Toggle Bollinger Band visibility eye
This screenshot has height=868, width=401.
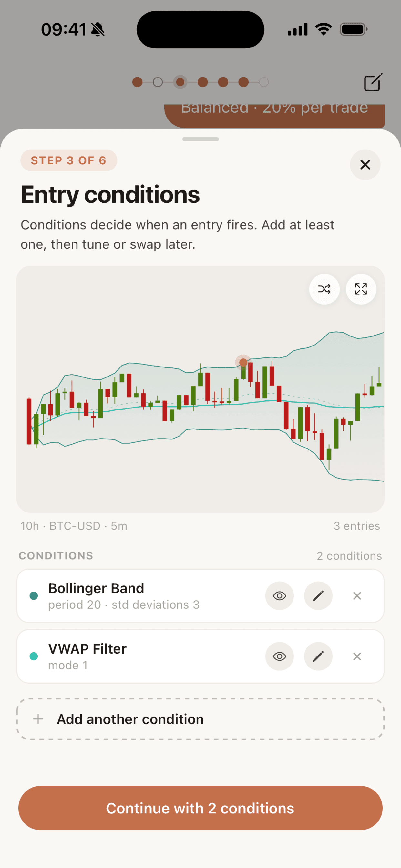pos(279,596)
